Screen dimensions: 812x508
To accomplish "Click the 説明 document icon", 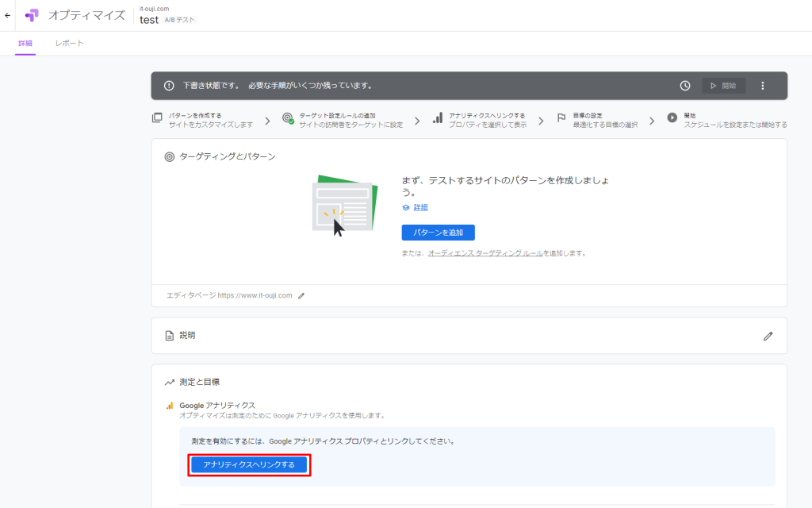I will tap(170, 336).
